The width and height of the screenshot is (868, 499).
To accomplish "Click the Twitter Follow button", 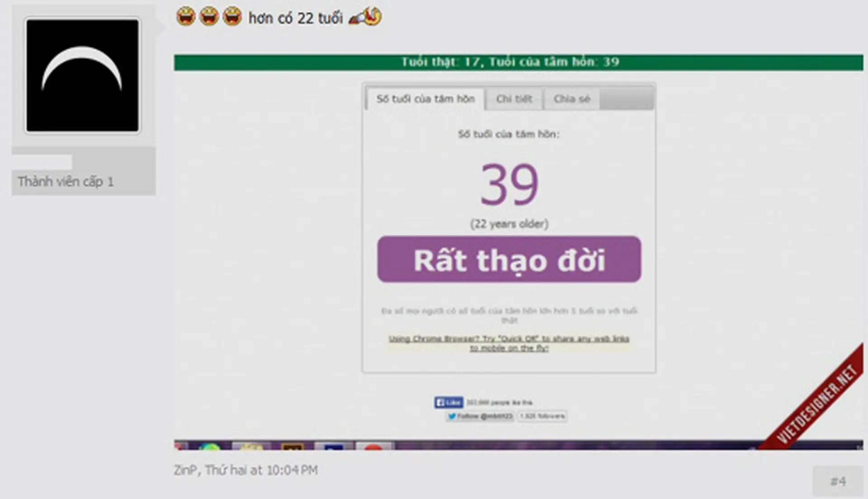I will coord(480,416).
